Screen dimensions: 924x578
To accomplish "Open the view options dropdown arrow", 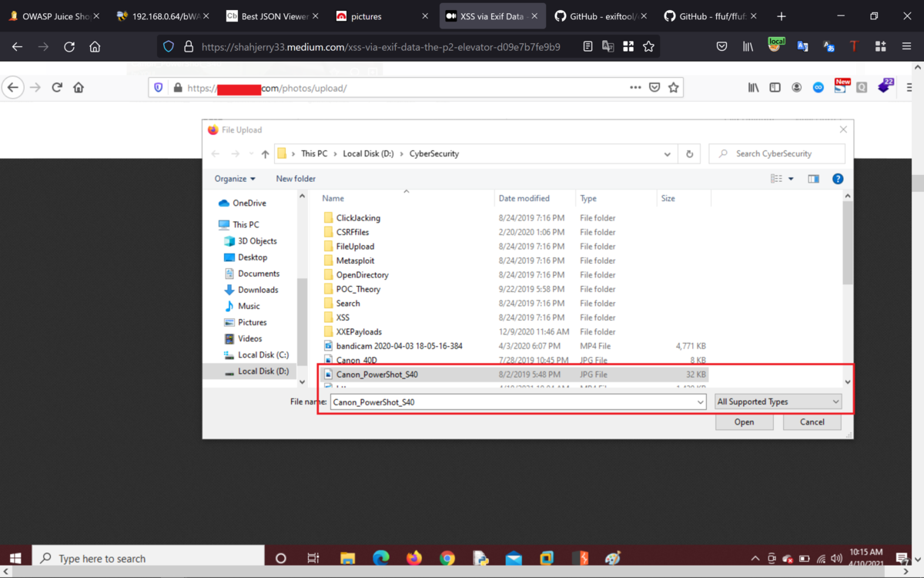I will tap(791, 179).
